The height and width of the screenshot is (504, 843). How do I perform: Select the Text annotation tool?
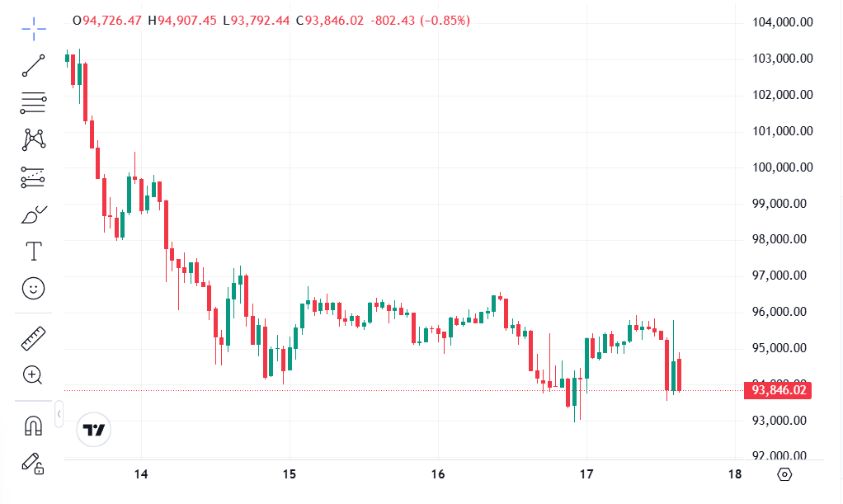click(33, 251)
